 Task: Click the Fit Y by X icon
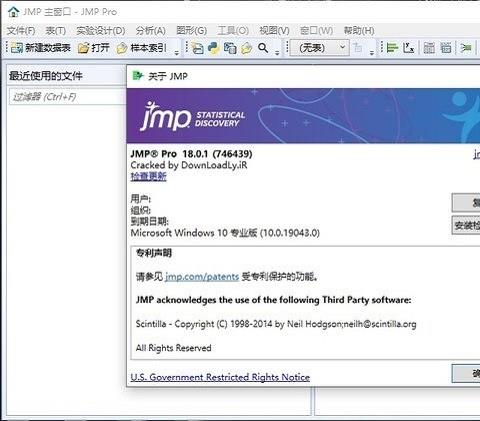(408, 48)
